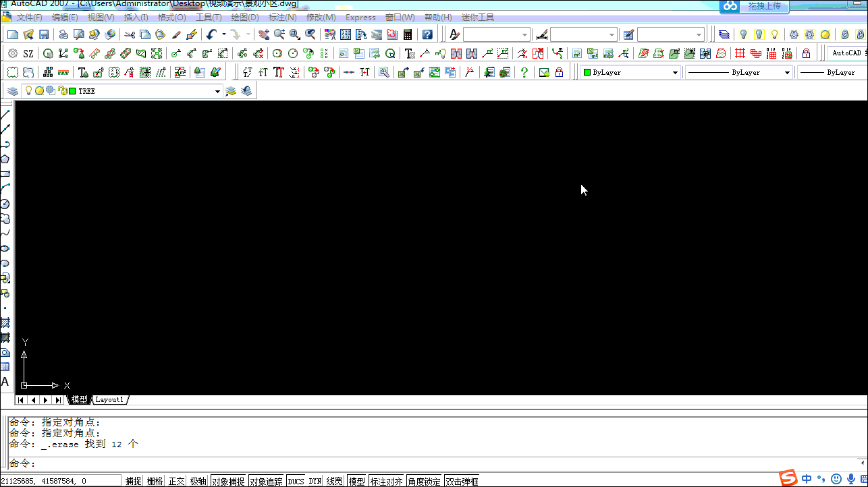Open the AutoCAD workspace dropdown

[x=846, y=53]
